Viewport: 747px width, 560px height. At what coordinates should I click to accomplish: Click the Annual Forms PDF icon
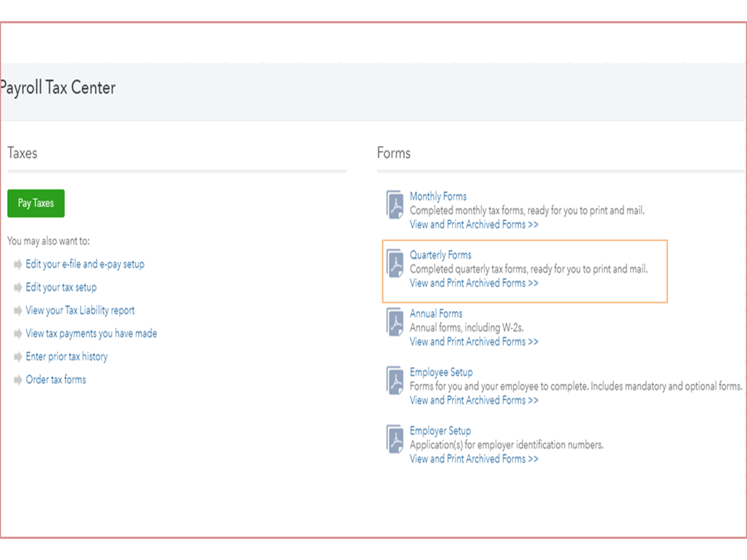pyautogui.click(x=395, y=322)
